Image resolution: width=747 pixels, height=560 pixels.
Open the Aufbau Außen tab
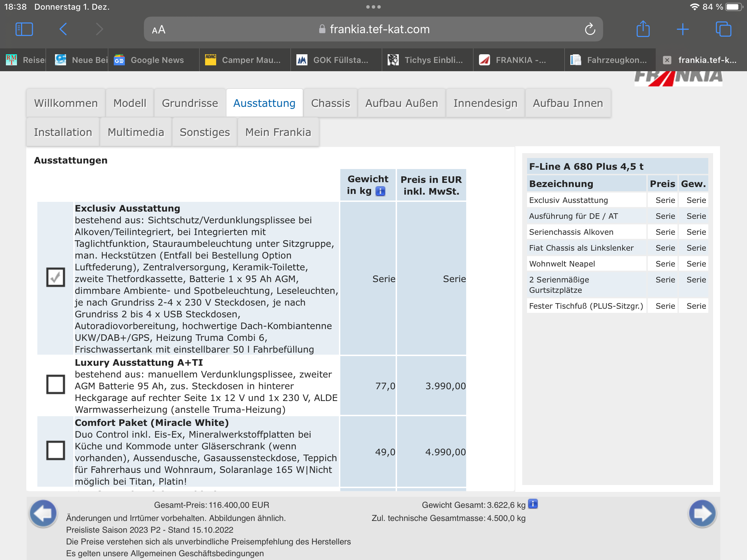point(402,103)
